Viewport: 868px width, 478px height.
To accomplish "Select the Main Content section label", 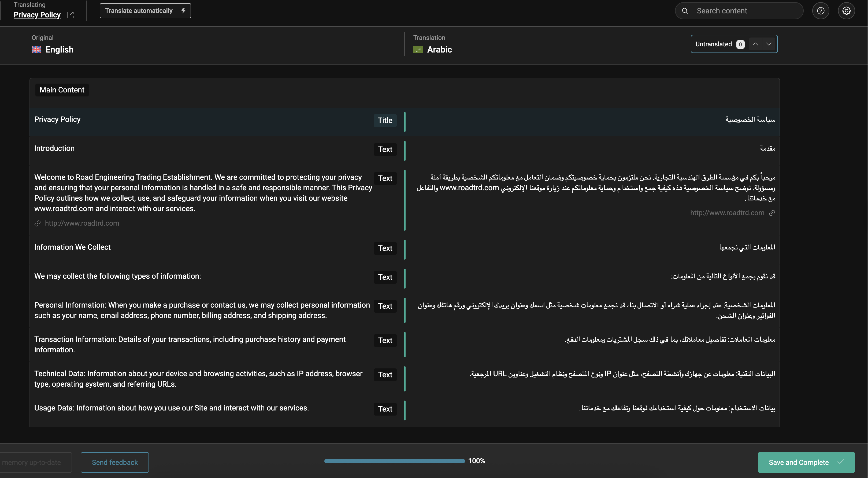I will click(62, 90).
